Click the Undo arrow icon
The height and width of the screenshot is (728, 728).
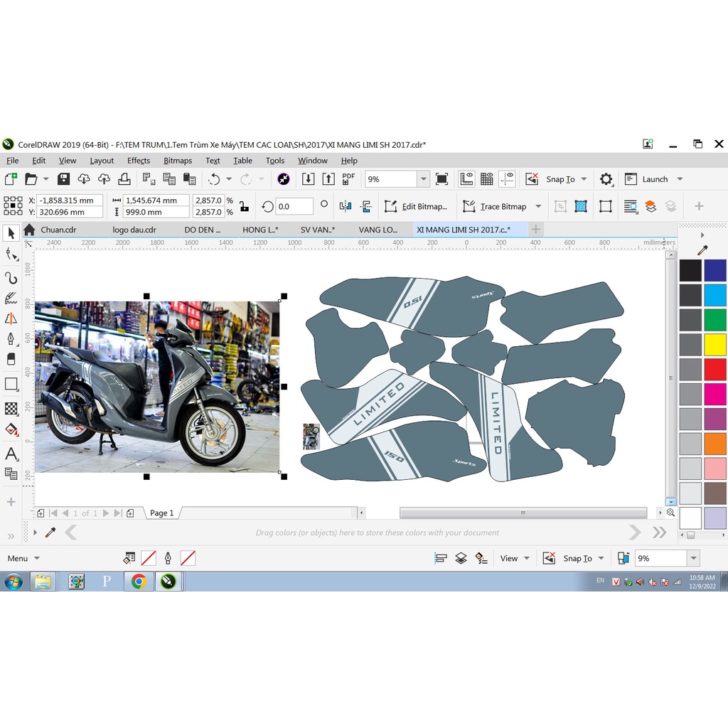214,179
